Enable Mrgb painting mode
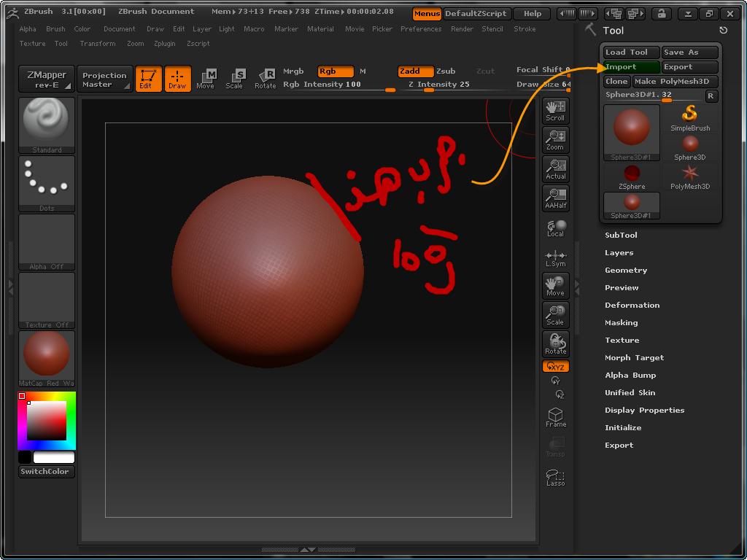The width and height of the screenshot is (747, 560). 293,71
